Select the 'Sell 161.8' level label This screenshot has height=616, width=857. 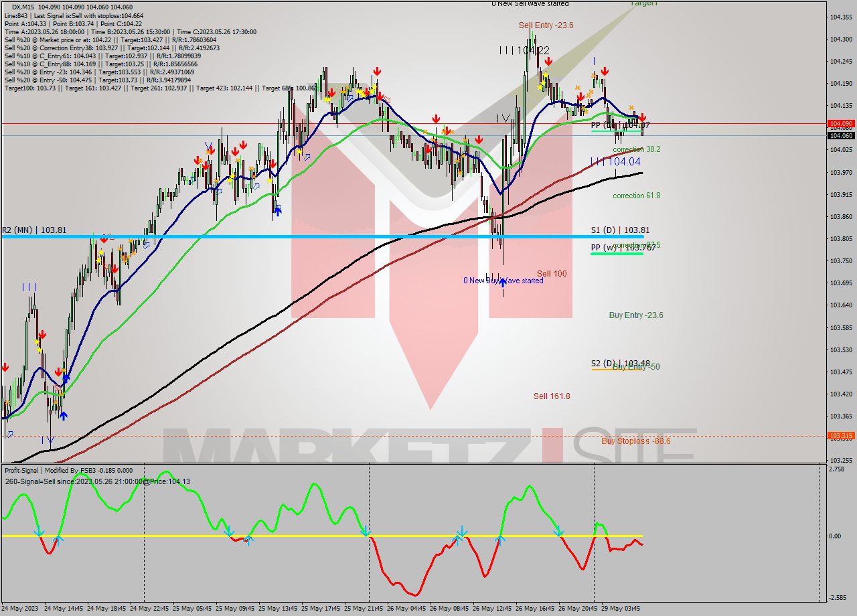[552, 396]
